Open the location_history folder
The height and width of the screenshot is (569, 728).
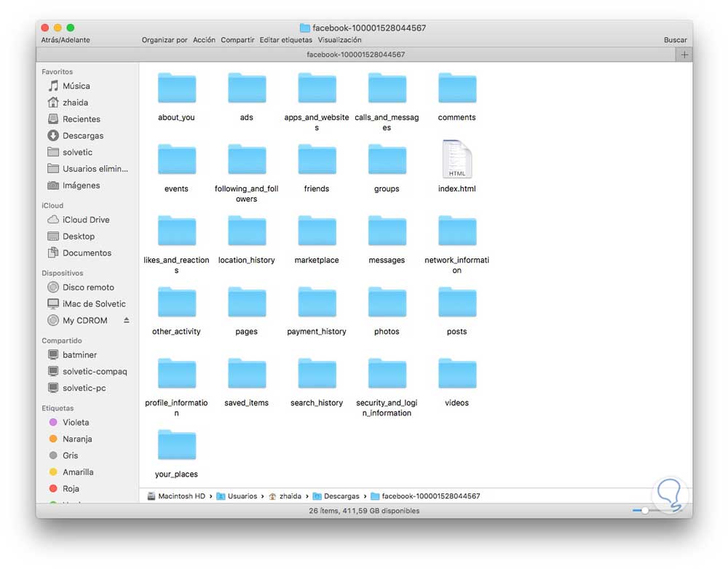coord(247,231)
